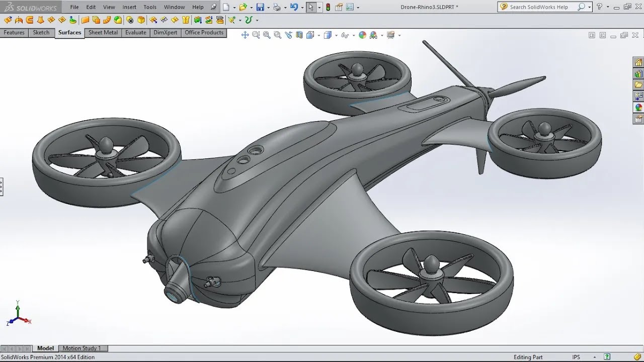Expand the Open file dropdown arrow
Screen dimensions: 644x362
click(x=251, y=8)
